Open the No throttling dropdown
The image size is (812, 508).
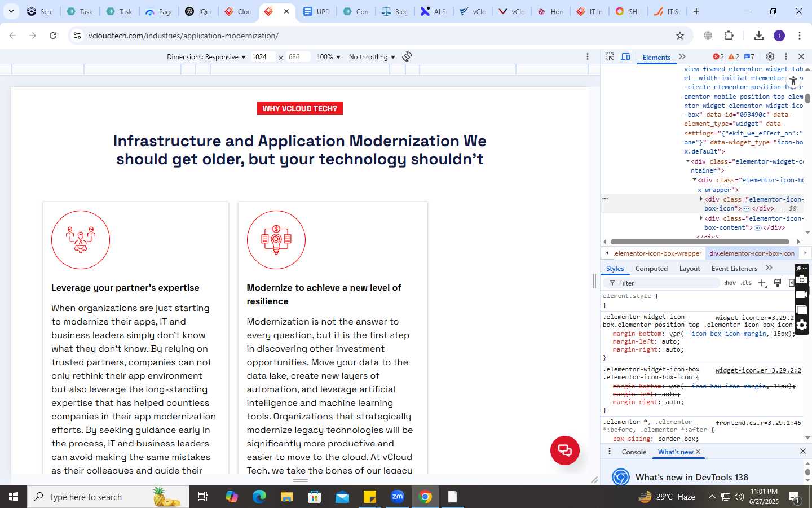coord(372,56)
